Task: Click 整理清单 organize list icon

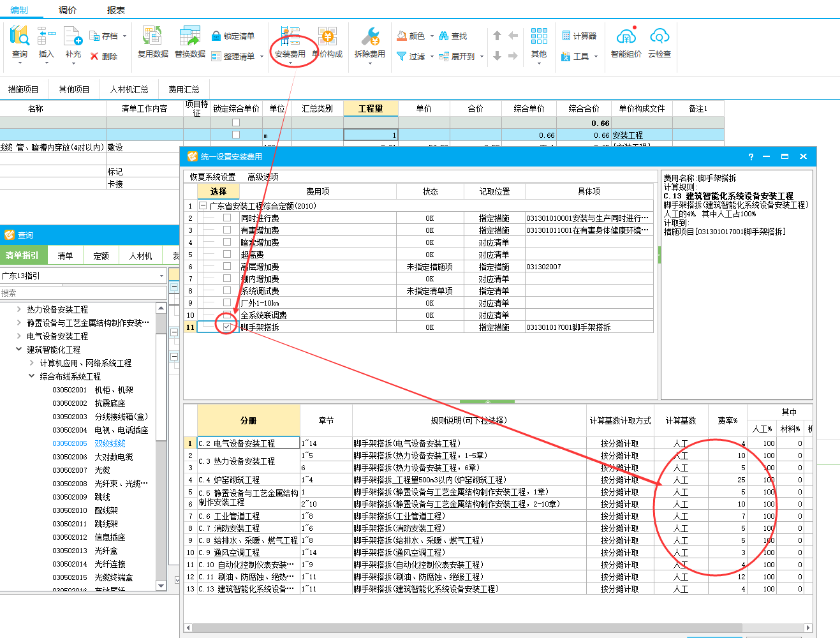Action: (x=216, y=56)
